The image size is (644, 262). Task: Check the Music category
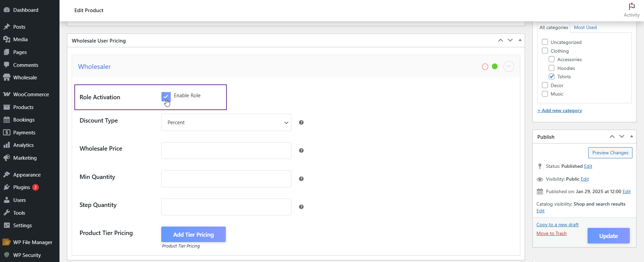coord(545,94)
